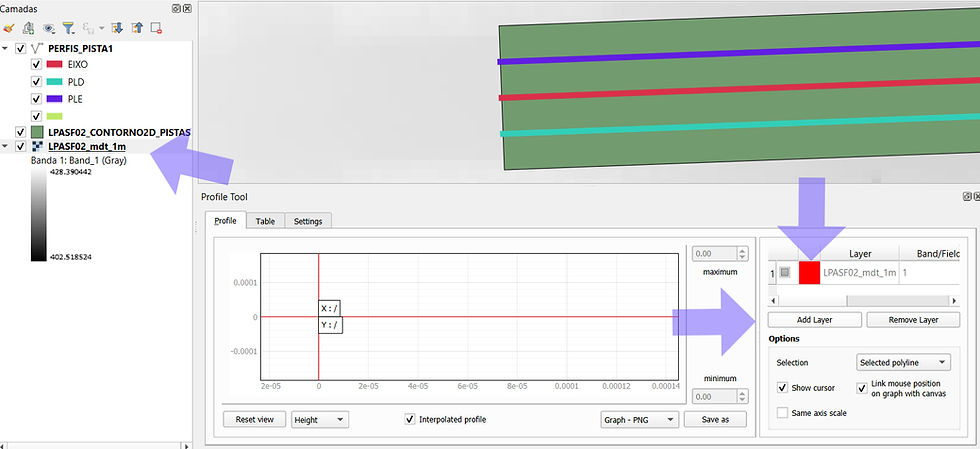The width and height of the screenshot is (980, 449).
Task: Click the red EIXO symbol swatch
Action: (54, 64)
